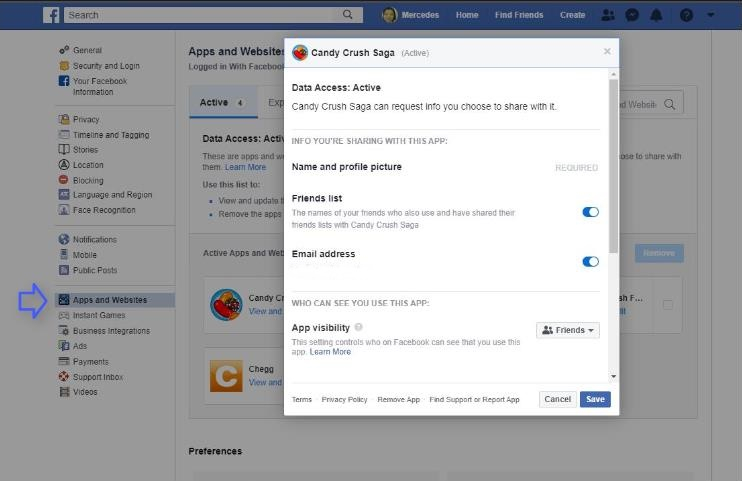This screenshot has height=481, width=742.
Task: Click dialog scrollbar up arrow
Action: tap(613, 74)
